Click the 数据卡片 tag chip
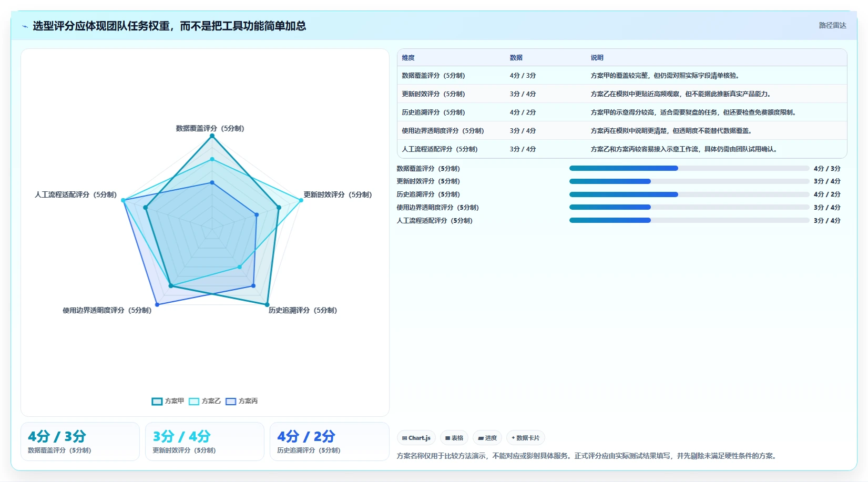Image resolution: width=868 pixels, height=482 pixels. [x=526, y=438]
